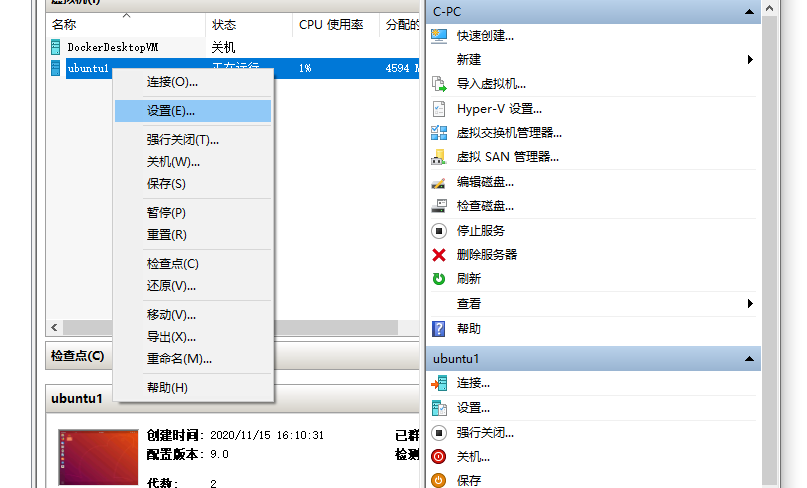Click the blue Help question mark icon
Image resolution: width=807 pixels, height=488 pixels.
click(438, 329)
